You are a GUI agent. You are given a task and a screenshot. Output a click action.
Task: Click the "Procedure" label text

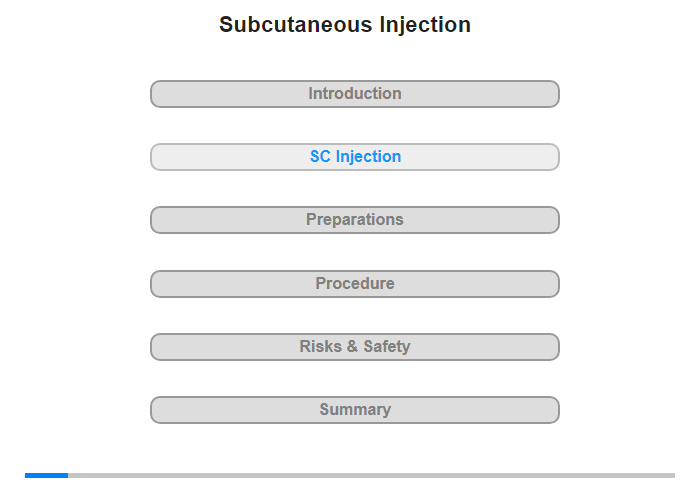pyautogui.click(x=355, y=284)
